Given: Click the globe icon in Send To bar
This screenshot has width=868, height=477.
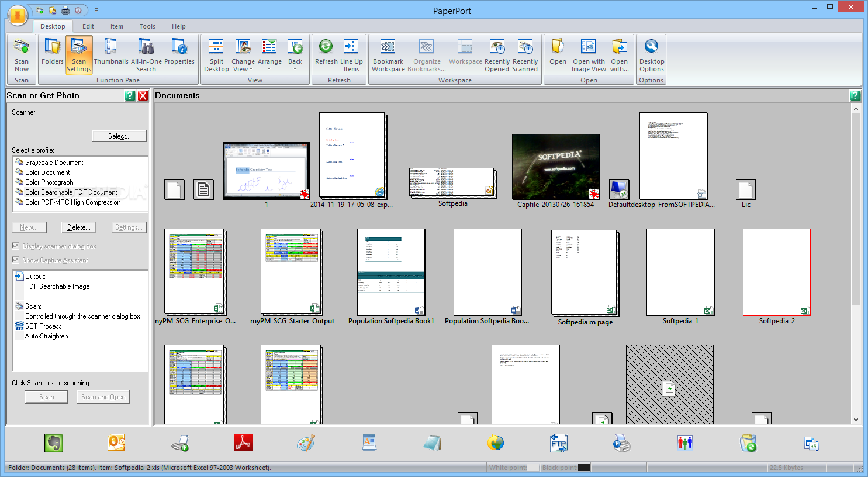Looking at the screenshot, I should coord(496,443).
